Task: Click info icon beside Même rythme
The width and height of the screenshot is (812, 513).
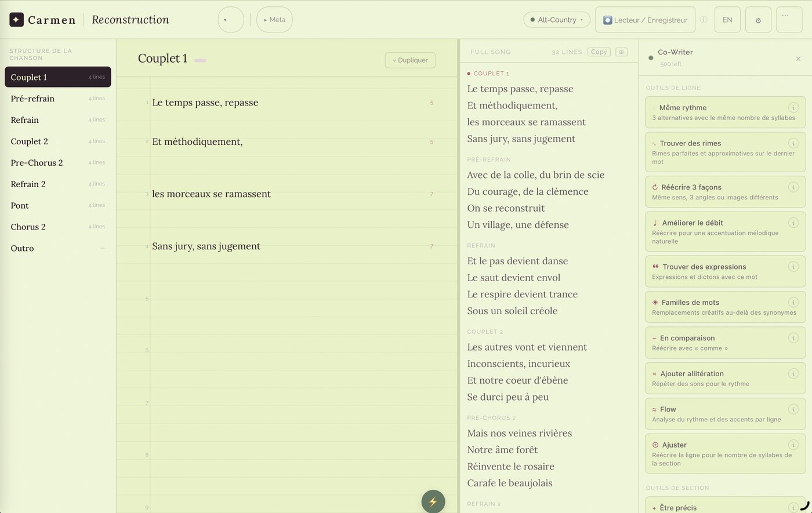Action: tap(793, 108)
